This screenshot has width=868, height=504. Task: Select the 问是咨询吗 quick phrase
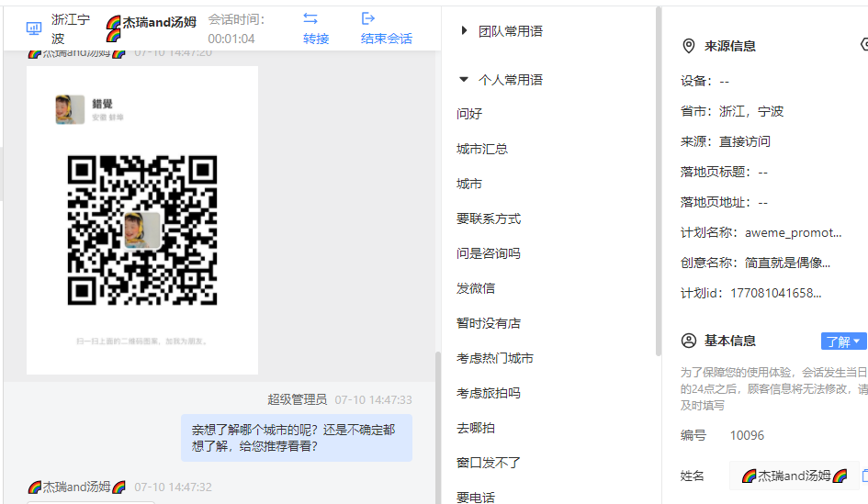489,253
